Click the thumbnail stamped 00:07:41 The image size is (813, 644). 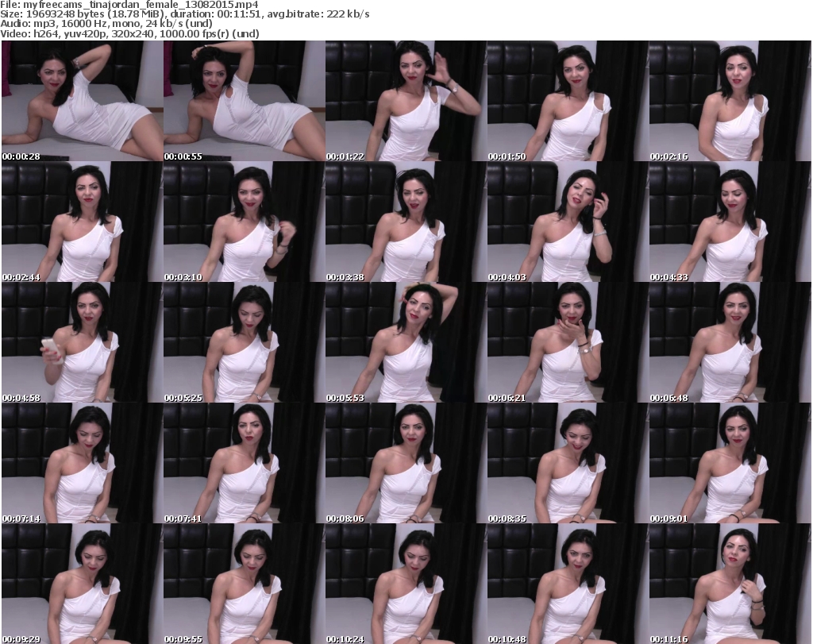click(245, 463)
